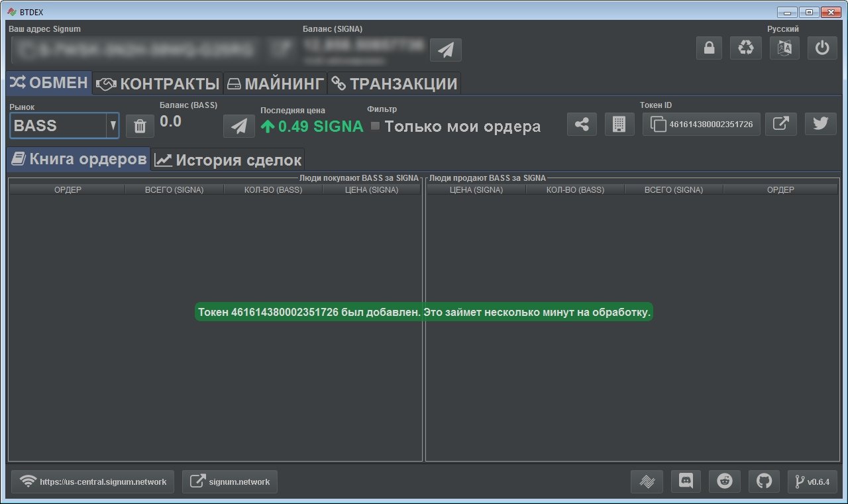
Task: Click the Twitter bird icon
Action: 821,124
